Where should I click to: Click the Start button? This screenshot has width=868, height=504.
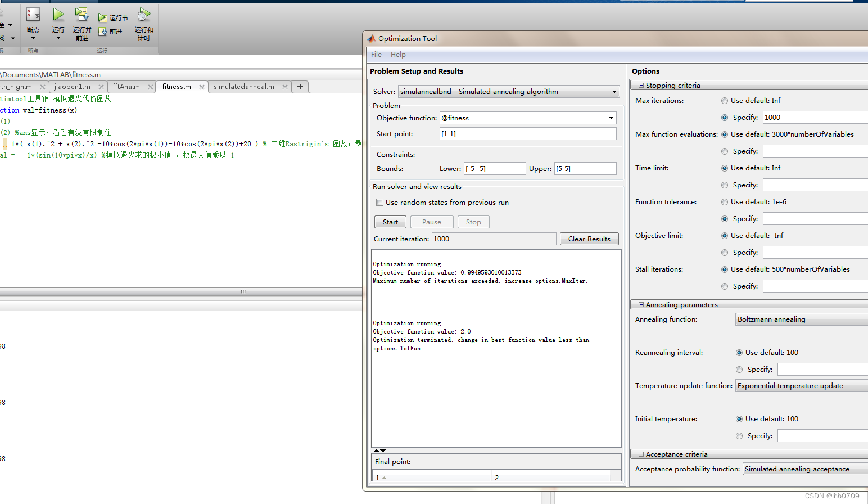coord(390,222)
